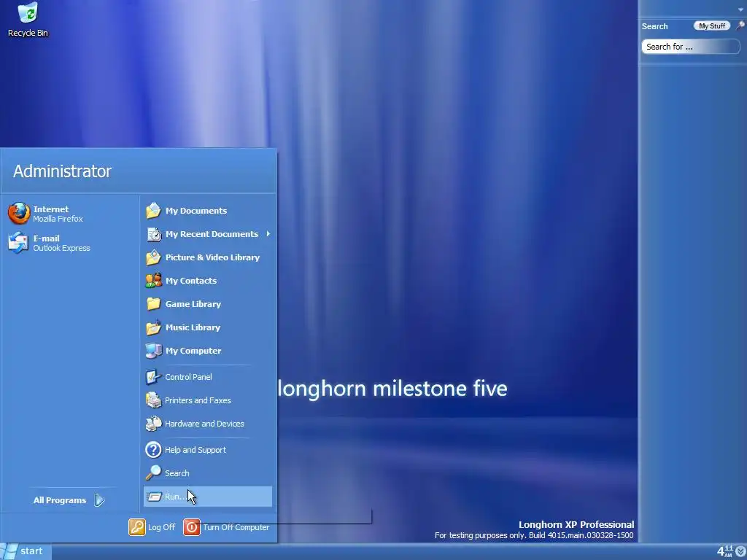Open Hardware and Devices label
The width and height of the screenshot is (747, 560).
[x=204, y=424]
